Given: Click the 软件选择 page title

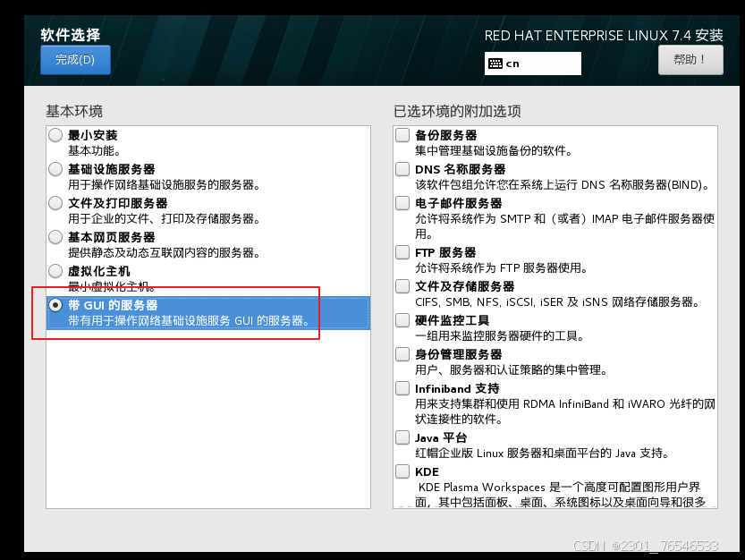Looking at the screenshot, I should 71,35.
